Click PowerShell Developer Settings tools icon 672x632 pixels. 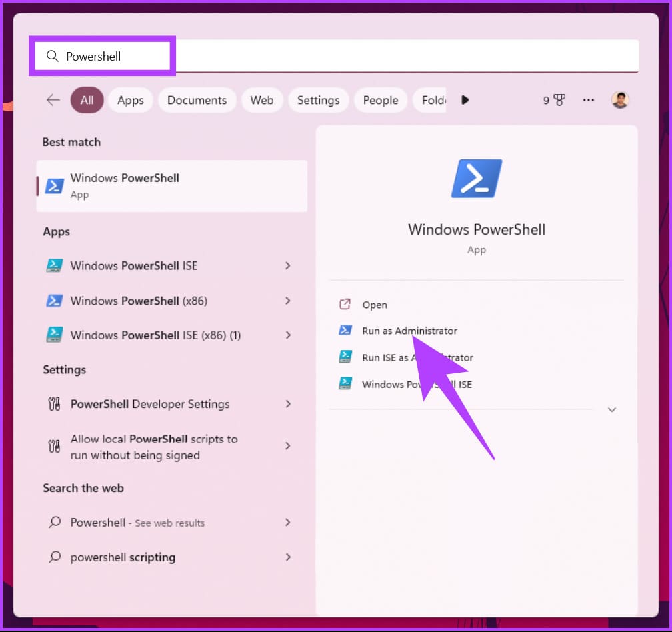pos(54,403)
